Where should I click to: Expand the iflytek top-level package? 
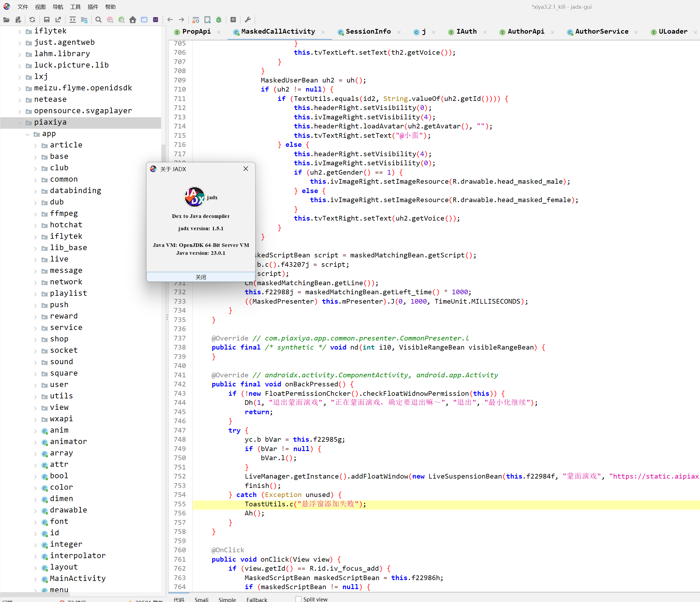coord(20,31)
